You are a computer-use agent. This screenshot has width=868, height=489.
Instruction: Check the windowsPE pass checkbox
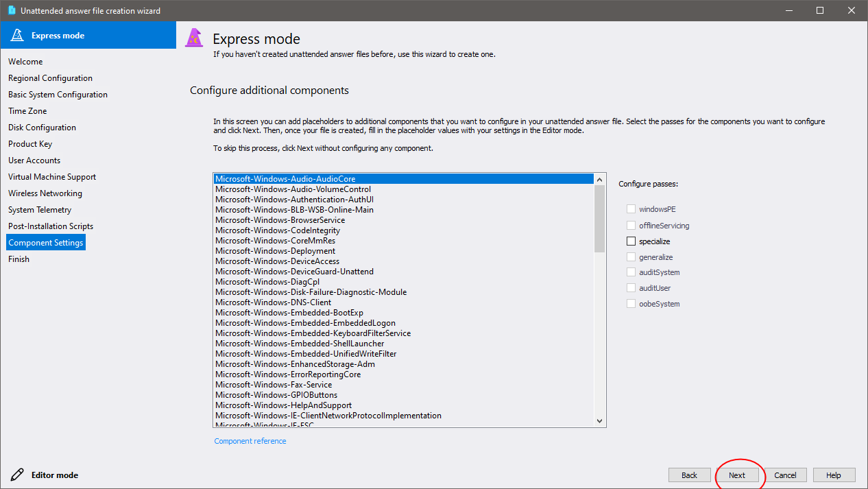[x=631, y=209]
